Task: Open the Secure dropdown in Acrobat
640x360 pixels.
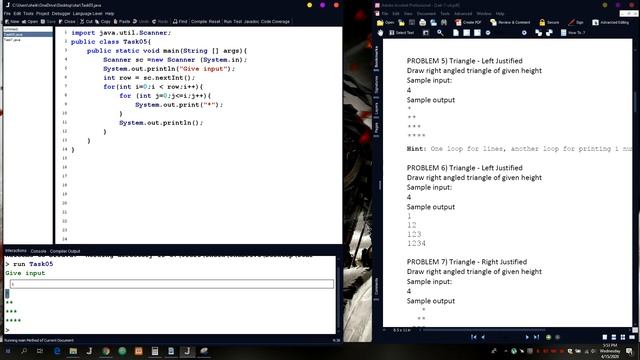Action: [x=549, y=22]
